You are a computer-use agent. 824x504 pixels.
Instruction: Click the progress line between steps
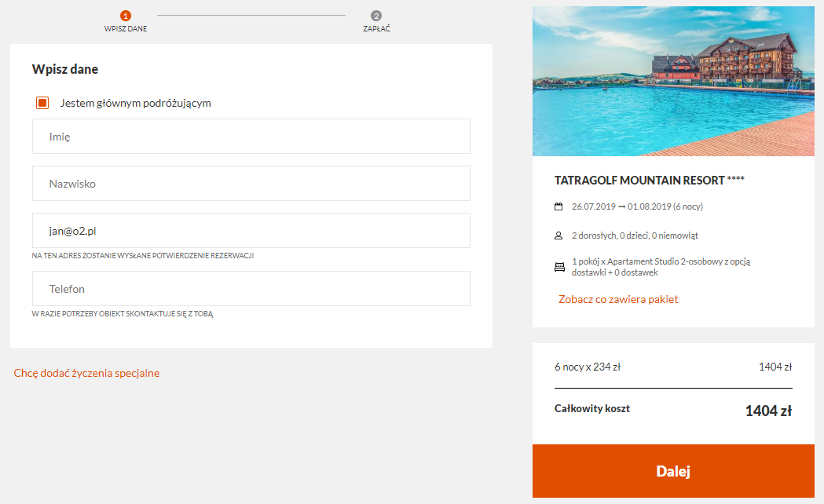point(251,15)
